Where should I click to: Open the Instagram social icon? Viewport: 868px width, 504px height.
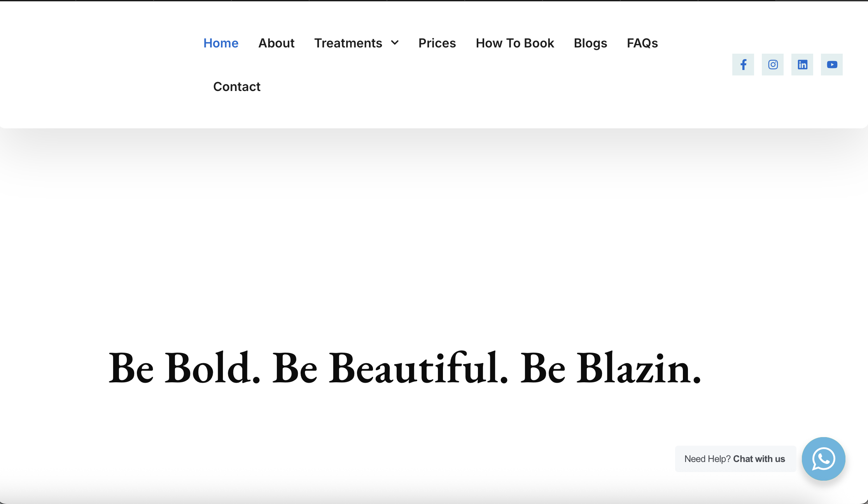(x=772, y=65)
